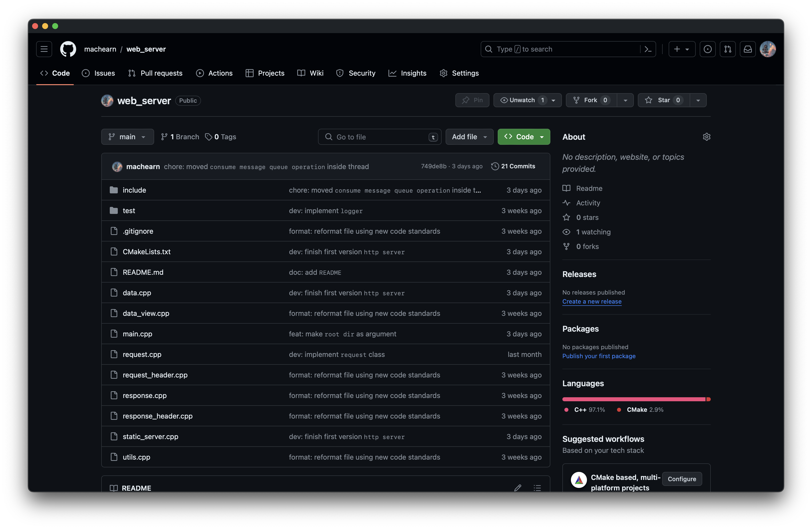The height and width of the screenshot is (529, 812).
Task: Click the eye icon next to 1 watching
Action: (566, 232)
